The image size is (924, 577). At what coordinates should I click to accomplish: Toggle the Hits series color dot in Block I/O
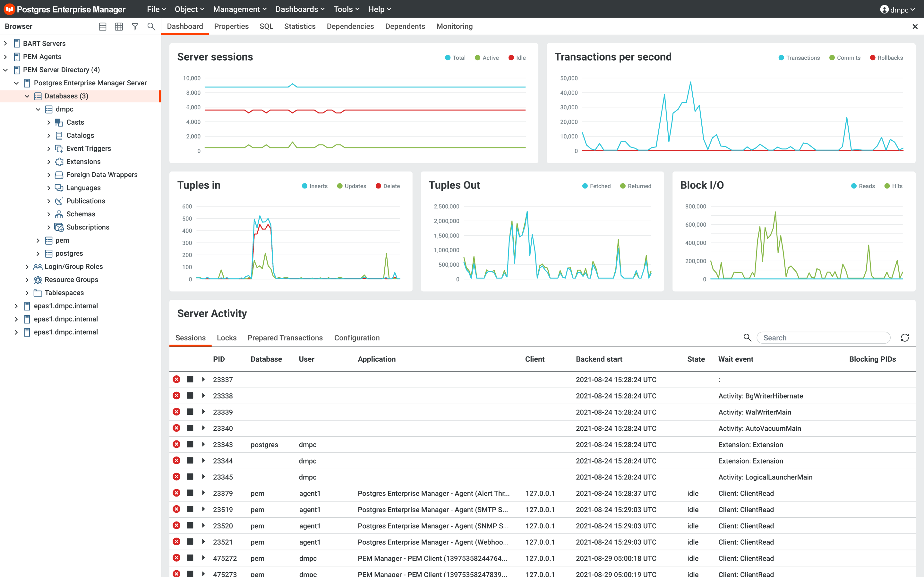(x=887, y=186)
